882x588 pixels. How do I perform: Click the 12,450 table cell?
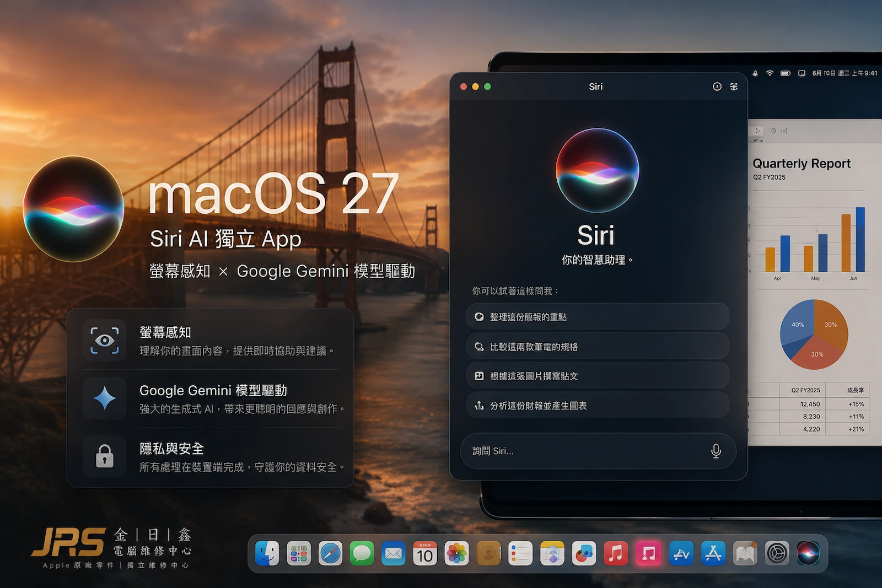pyautogui.click(x=810, y=404)
